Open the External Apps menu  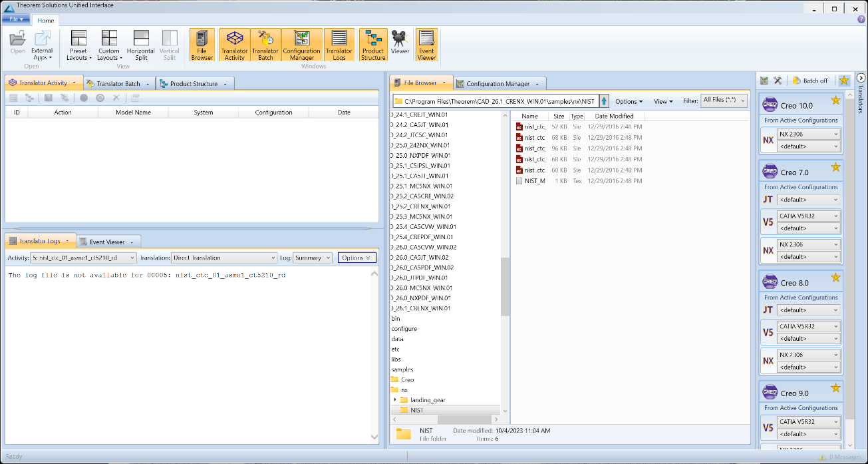pyautogui.click(x=42, y=45)
